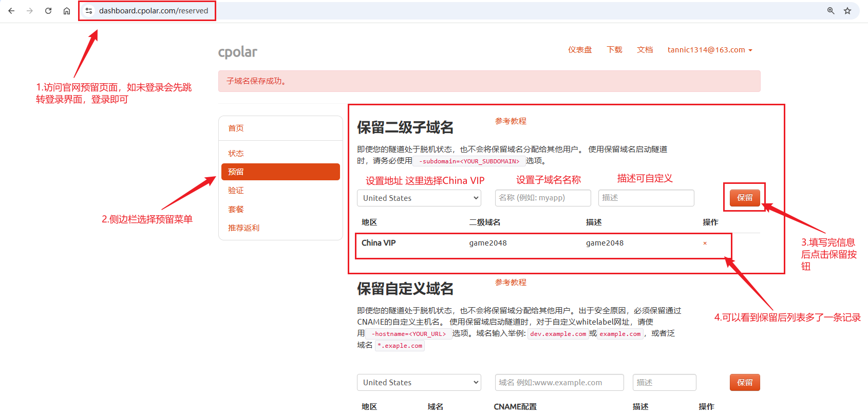Image resolution: width=868 pixels, height=414 pixels.
Task: Open 参考教程 link beside 保留二级子域名
Action: point(511,121)
